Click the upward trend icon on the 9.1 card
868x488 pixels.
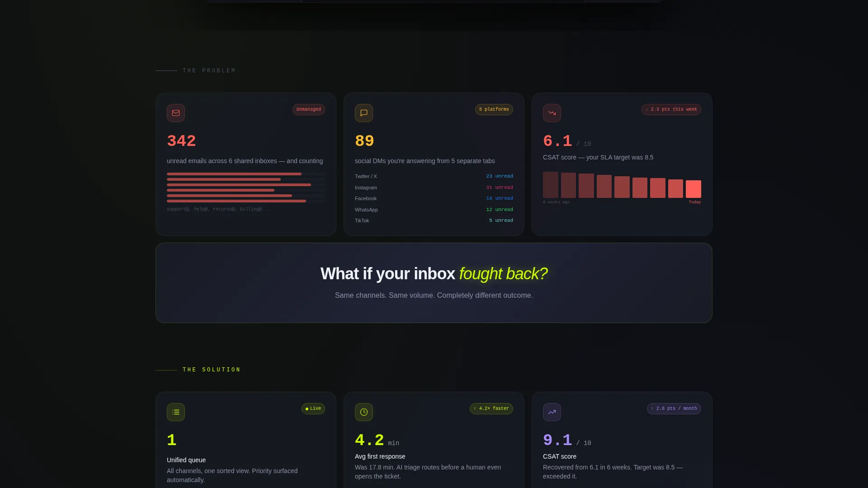point(552,412)
